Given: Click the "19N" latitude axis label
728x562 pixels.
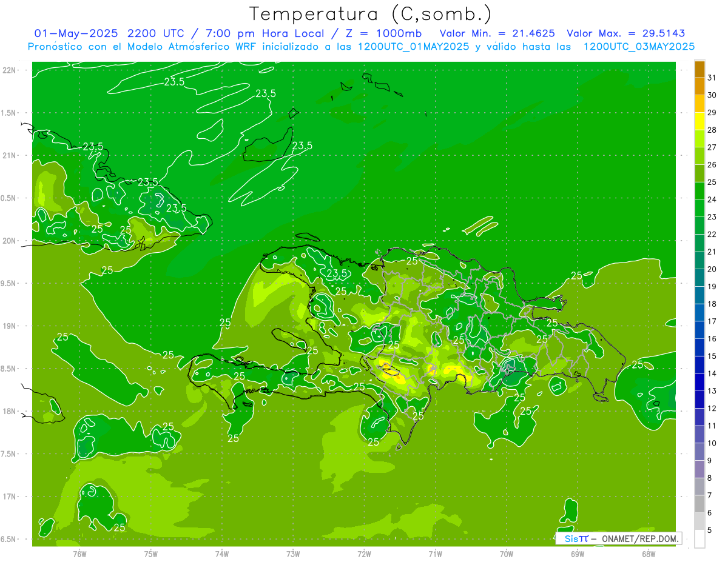Looking at the screenshot, I should (x=10, y=326).
